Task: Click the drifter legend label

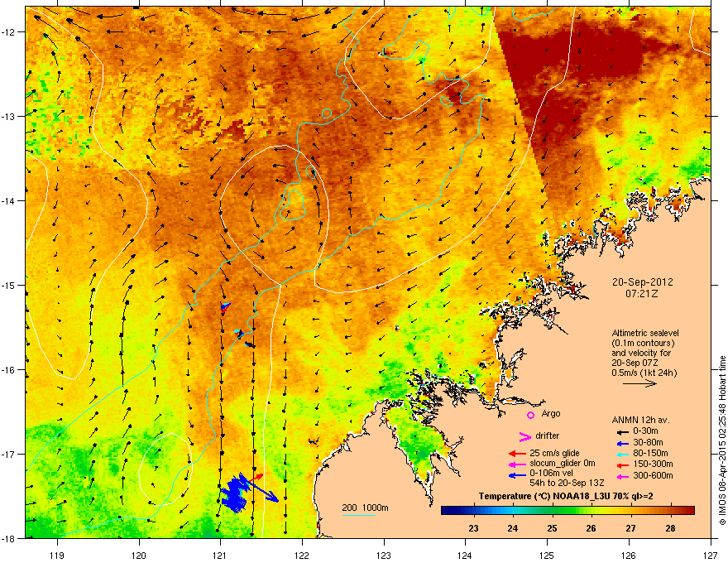Action: click(548, 435)
